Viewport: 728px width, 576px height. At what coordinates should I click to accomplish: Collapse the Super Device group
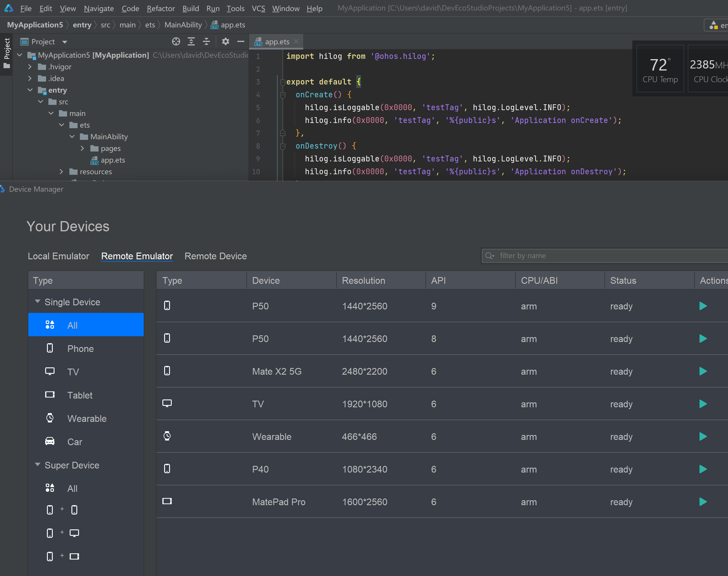[37, 464]
